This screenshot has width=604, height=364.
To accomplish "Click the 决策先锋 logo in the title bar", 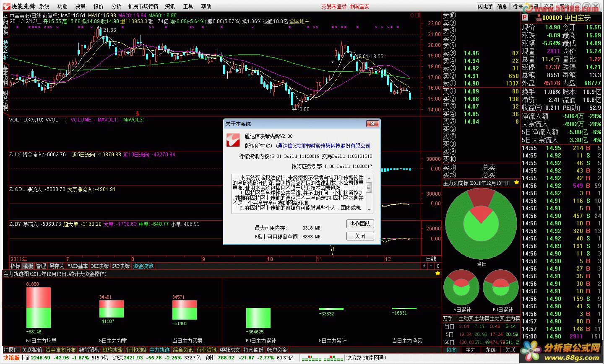I will (20, 6).
